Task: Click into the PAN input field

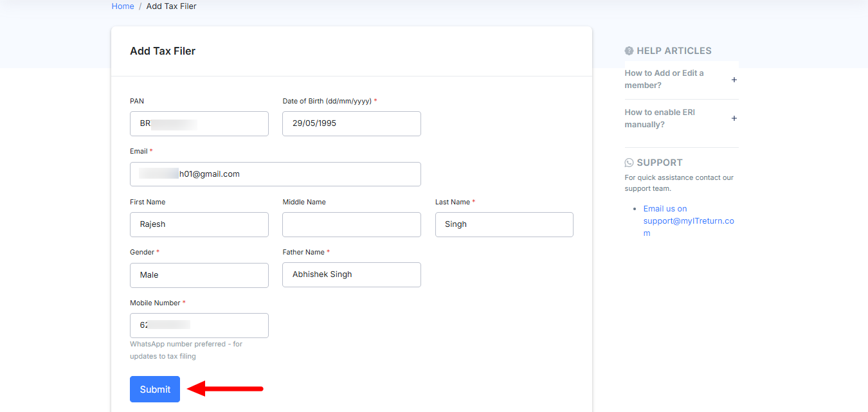Action: coord(199,123)
